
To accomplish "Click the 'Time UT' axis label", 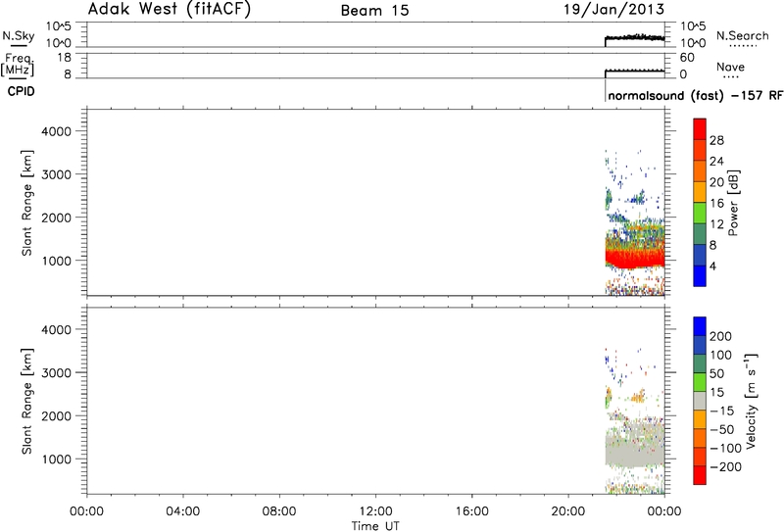I will tap(375, 525).
